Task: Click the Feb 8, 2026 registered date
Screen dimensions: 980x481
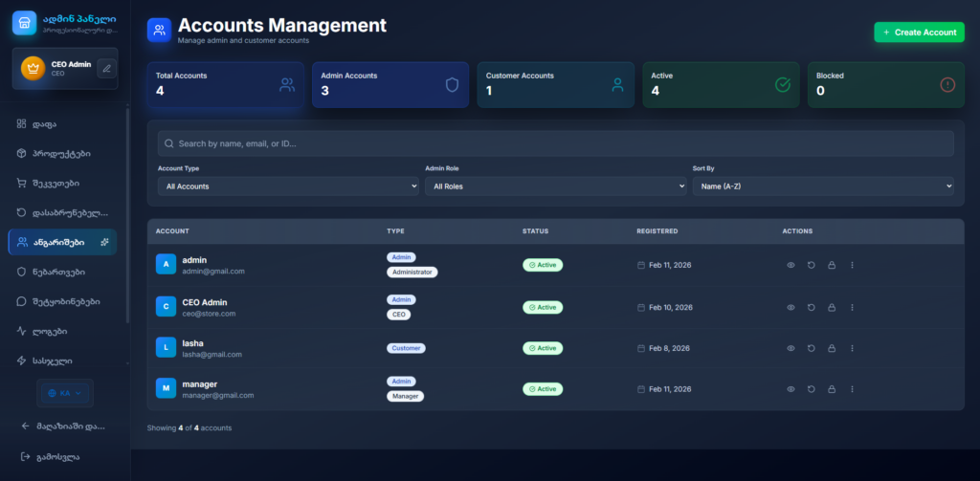Action: [x=669, y=348]
